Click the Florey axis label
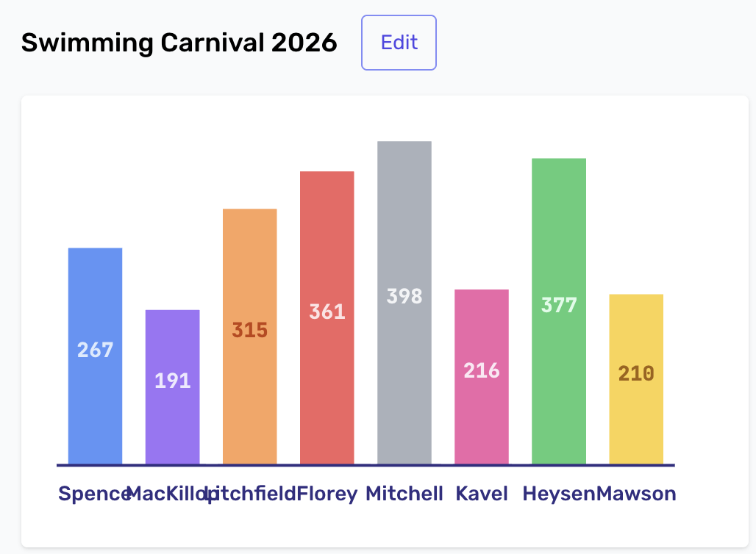This screenshot has height=554, width=756. [328, 494]
